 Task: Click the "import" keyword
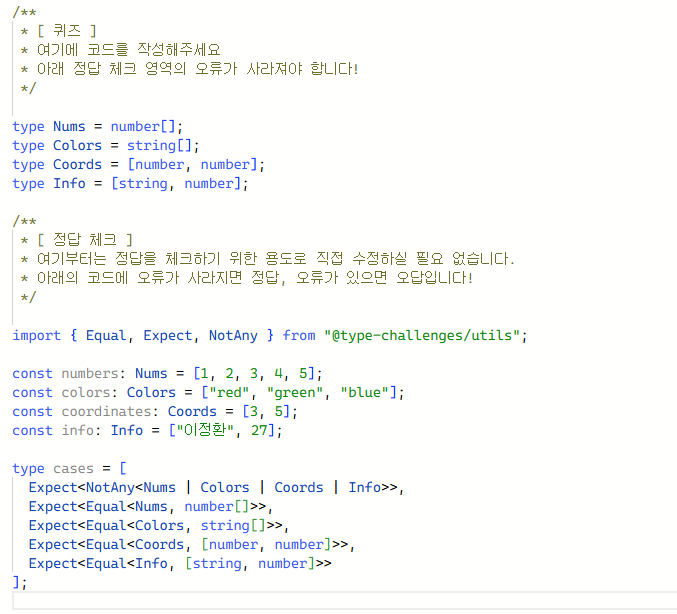tap(36, 335)
